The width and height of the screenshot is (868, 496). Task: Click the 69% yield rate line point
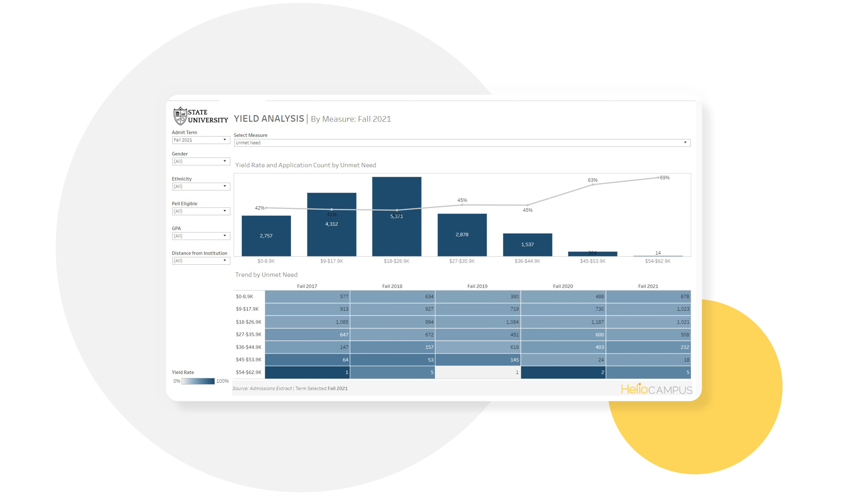point(658,178)
